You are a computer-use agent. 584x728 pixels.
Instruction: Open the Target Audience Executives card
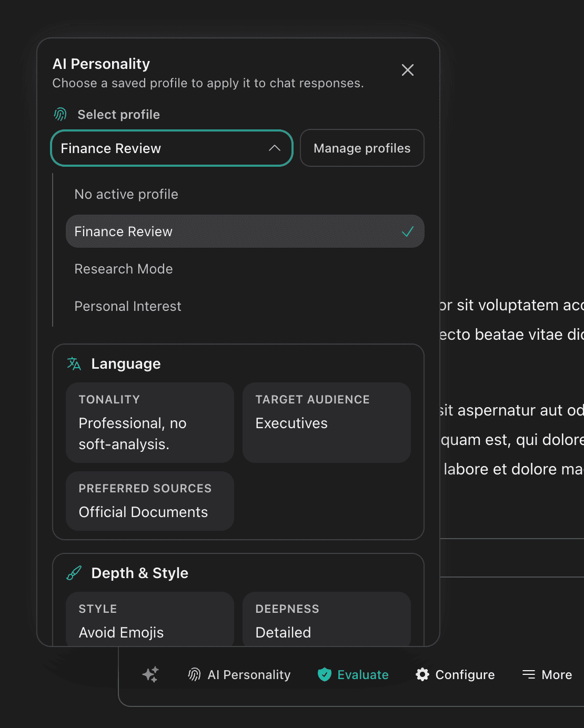click(327, 423)
